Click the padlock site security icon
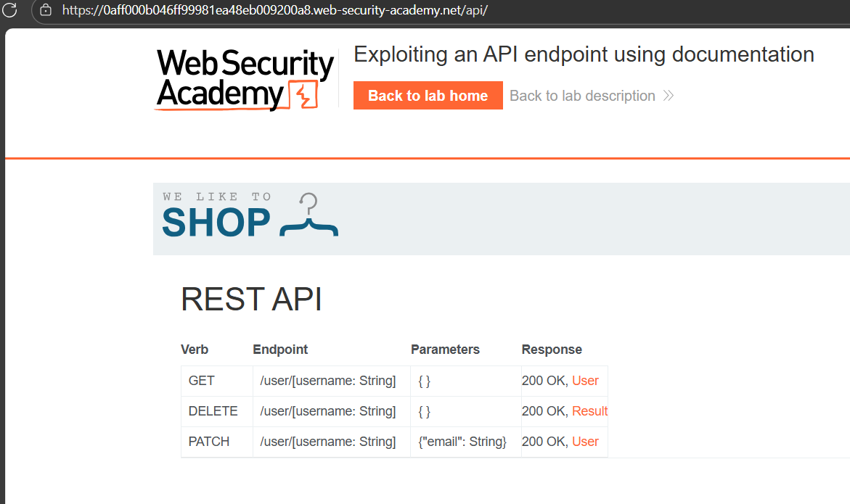850x504 pixels. pyautogui.click(x=45, y=10)
